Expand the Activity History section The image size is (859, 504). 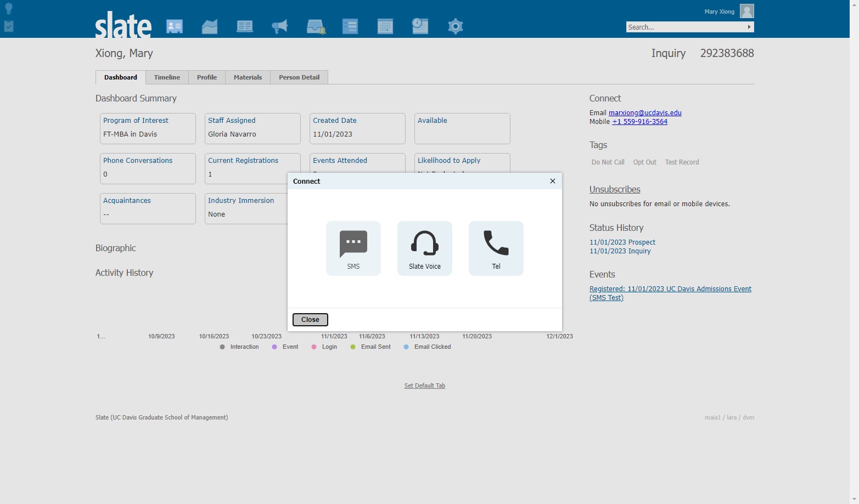point(125,273)
